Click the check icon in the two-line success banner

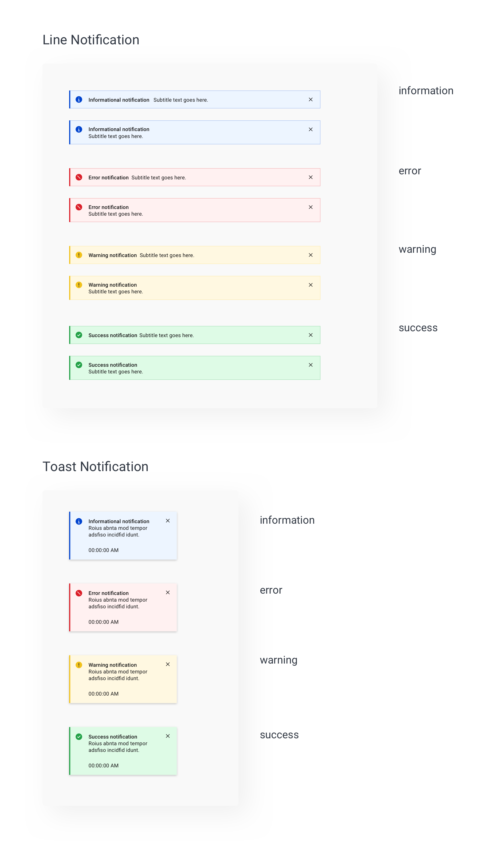point(79,365)
